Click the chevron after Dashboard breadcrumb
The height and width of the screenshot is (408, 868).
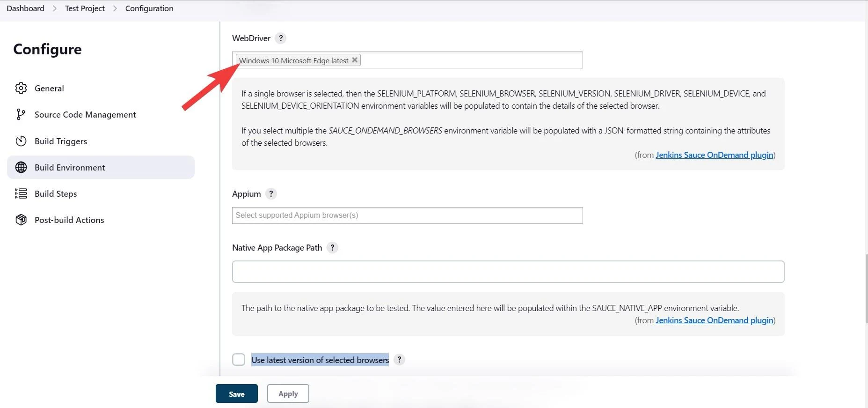(55, 8)
